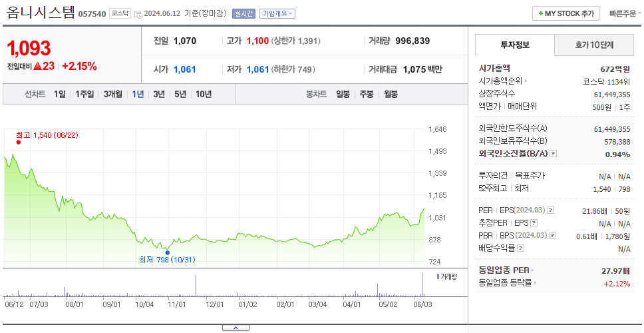Follow the 시가총액순위 arrow link
Screen dimensions: 644x333
503,81
